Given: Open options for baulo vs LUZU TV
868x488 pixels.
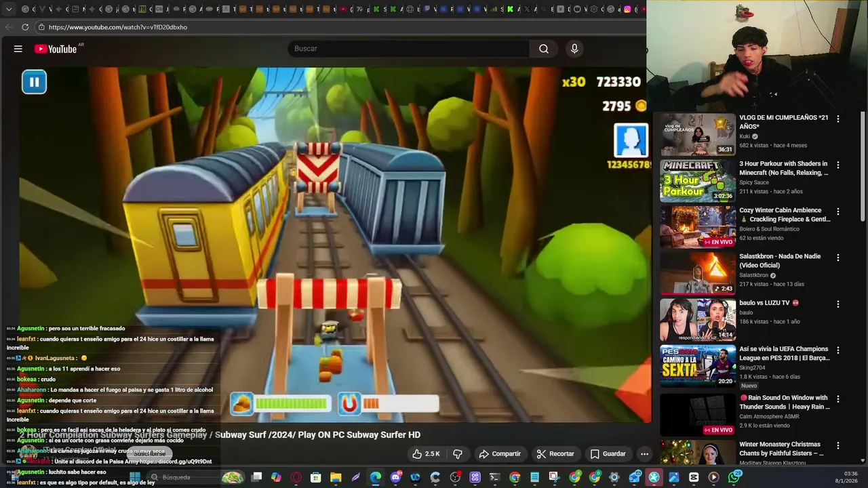Looking at the screenshot, I should [837, 304].
